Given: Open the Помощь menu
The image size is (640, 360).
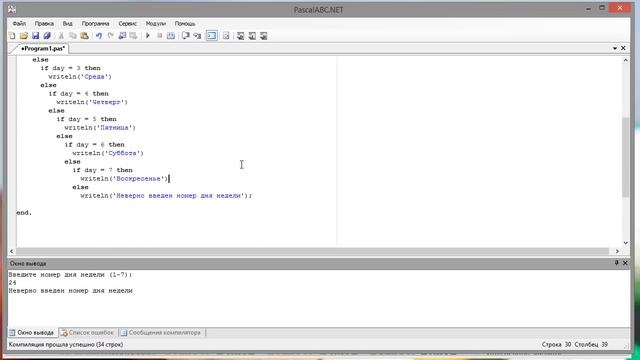Looking at the screenshot, I should click(x=185, y=24).
